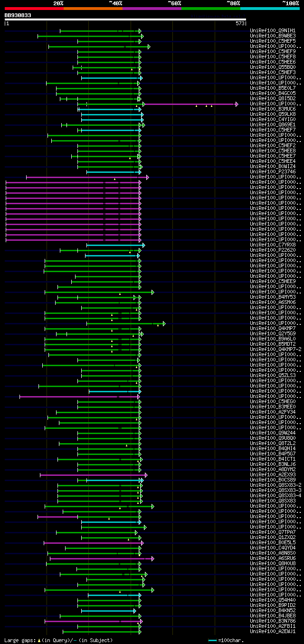Select the UniRef100_B9A6L0 label

click(x=272, y=339)
